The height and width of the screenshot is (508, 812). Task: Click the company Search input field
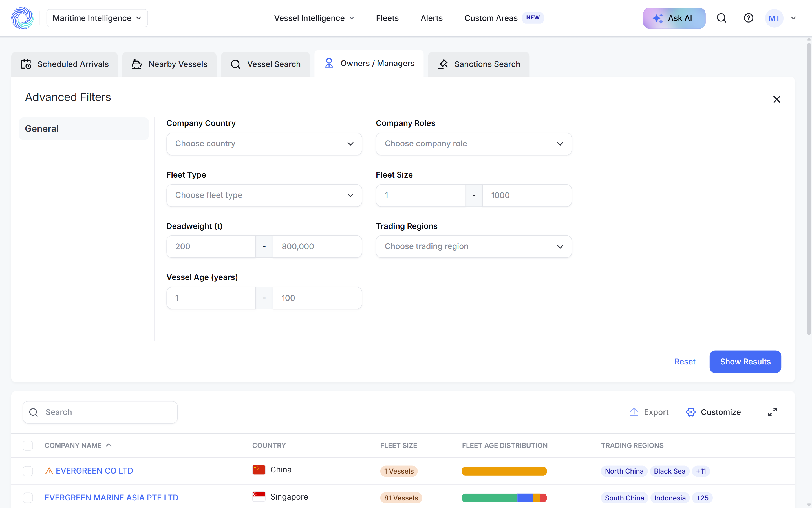pyautogui.click(x=100, y=412)
